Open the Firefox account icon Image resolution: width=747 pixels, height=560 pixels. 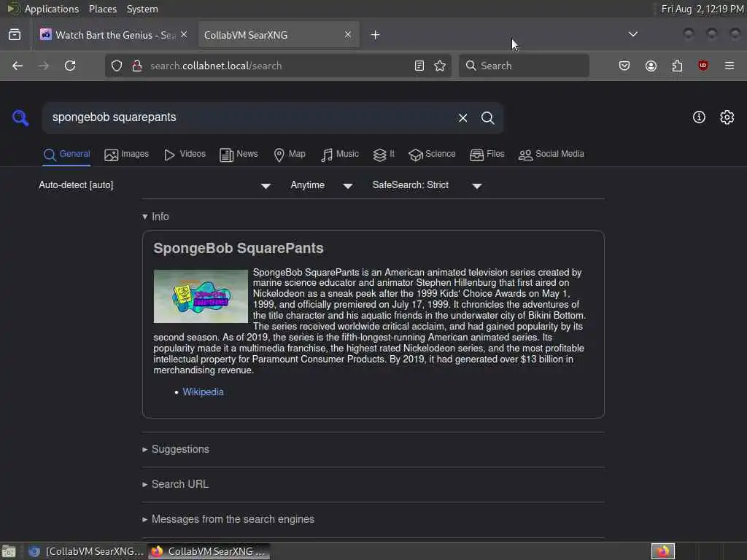651,66
